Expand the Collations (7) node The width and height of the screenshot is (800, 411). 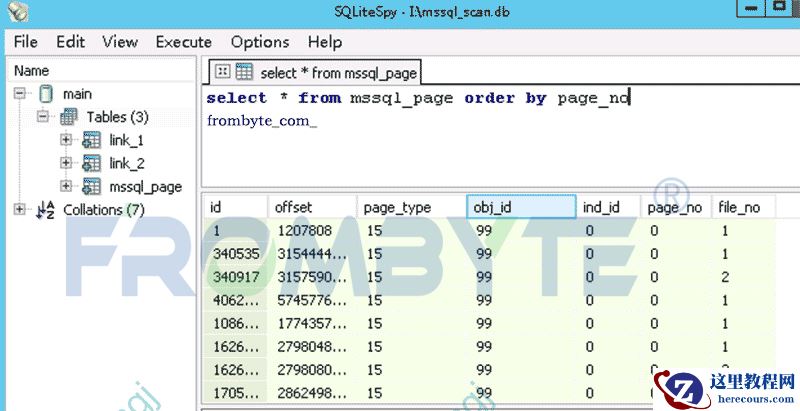pyautogui.click(x=19, y=210)
